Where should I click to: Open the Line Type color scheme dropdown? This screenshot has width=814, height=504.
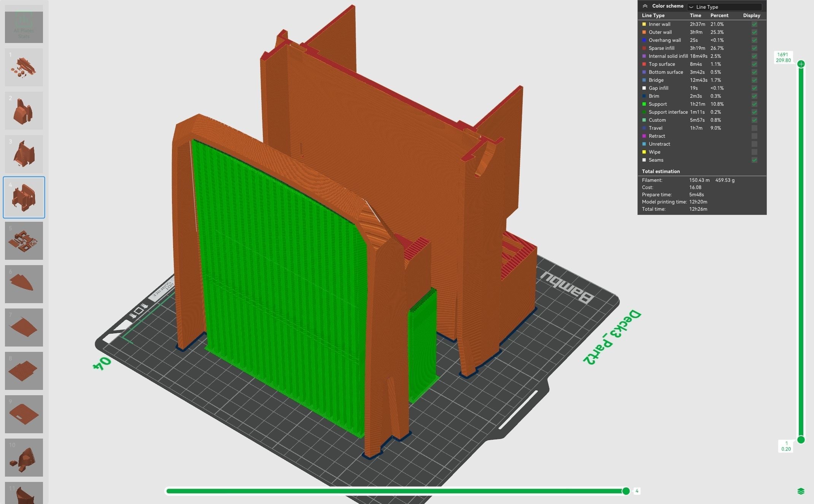[724, 7]
